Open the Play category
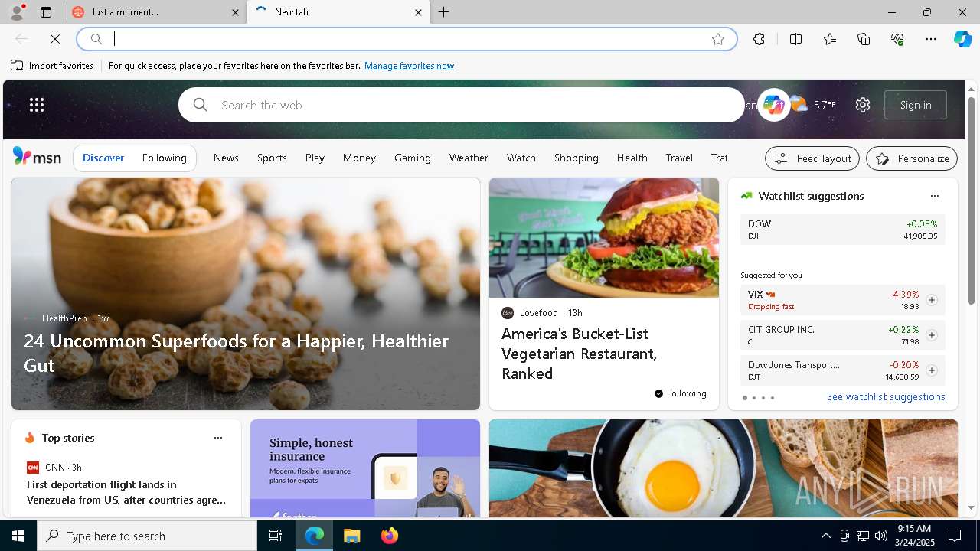Image resolution: width=980 pixels, height=551 pixels. click(x=315, y=158)
